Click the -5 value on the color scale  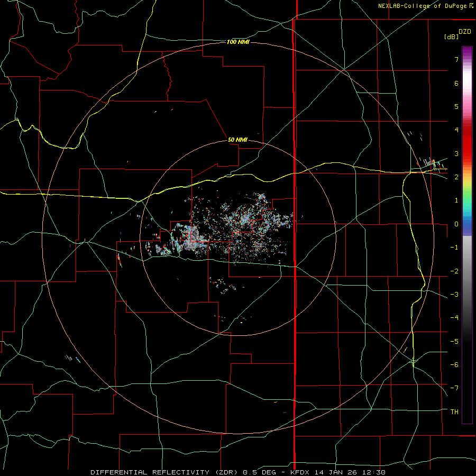click(454, 342)
